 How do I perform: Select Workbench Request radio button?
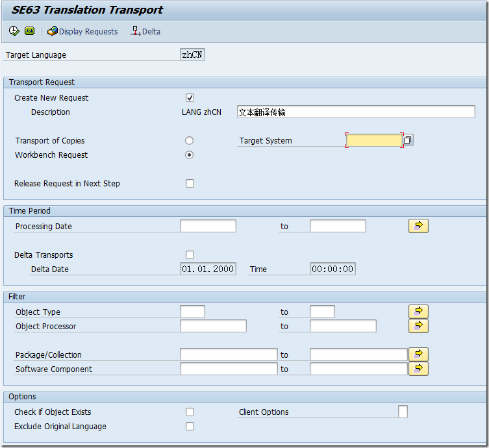pos(189,155)
